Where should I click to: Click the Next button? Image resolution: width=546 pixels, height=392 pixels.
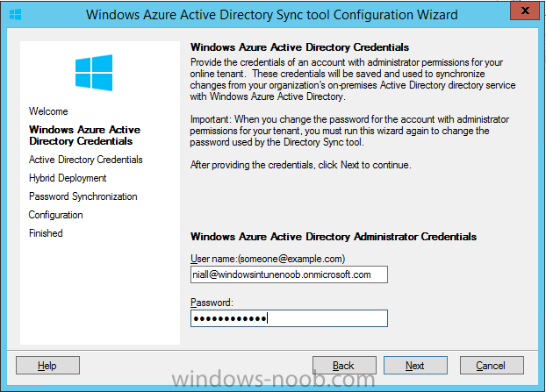coord(415,365)
